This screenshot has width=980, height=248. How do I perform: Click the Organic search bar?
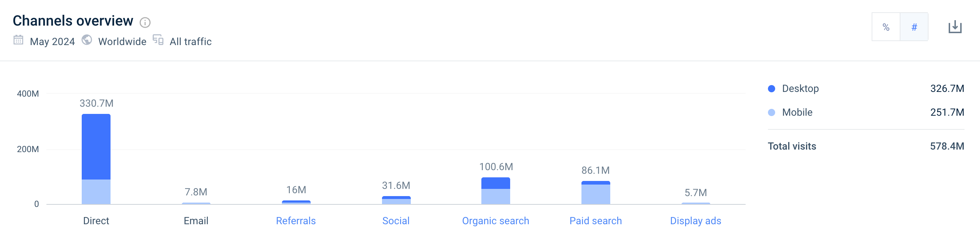click(495, 191)
